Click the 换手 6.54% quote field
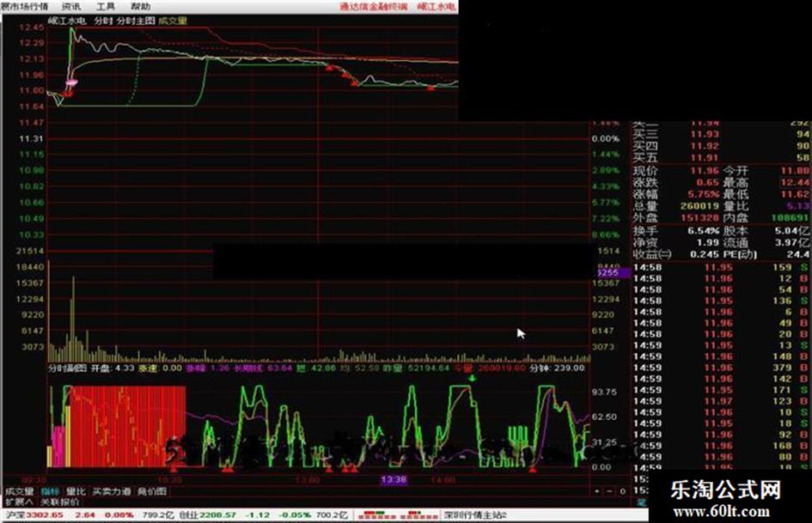812x523 pixels. click(675, 231)
